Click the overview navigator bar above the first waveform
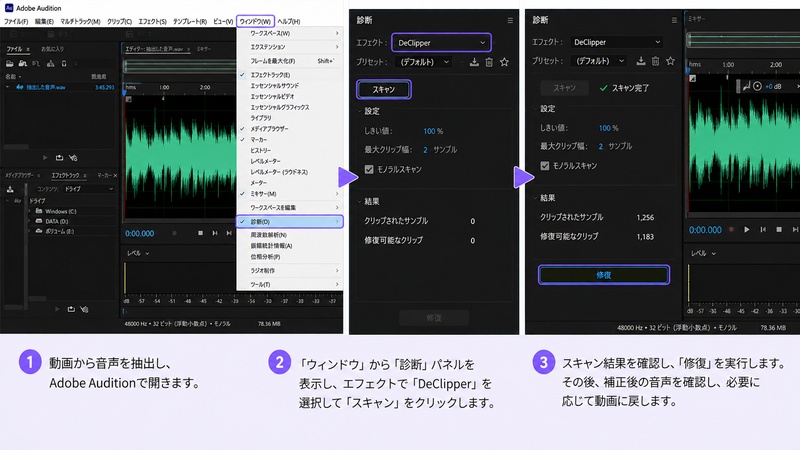The image size is (800, 450). [x=179, y=66]
